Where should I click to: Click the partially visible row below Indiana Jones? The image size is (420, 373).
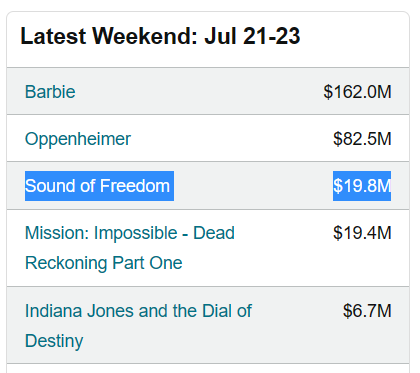pyautogui.click(x=208, y=368)
